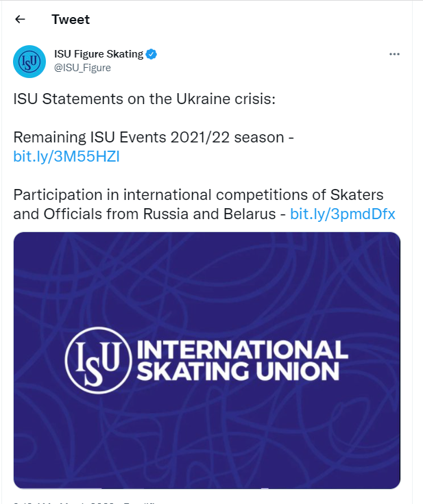Screen dimensions: 423x504
Task: Click the blue verified badge
Action: (x=152, y=54)
